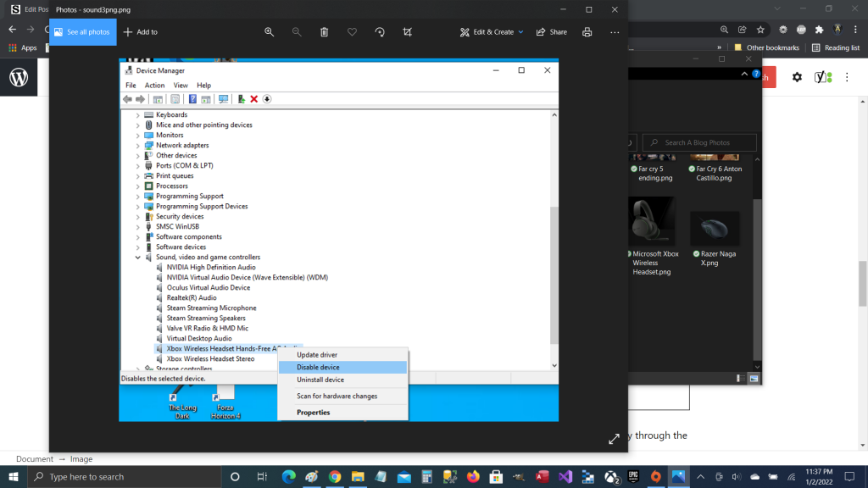Open Task View on the taskbar

point(263,476)
